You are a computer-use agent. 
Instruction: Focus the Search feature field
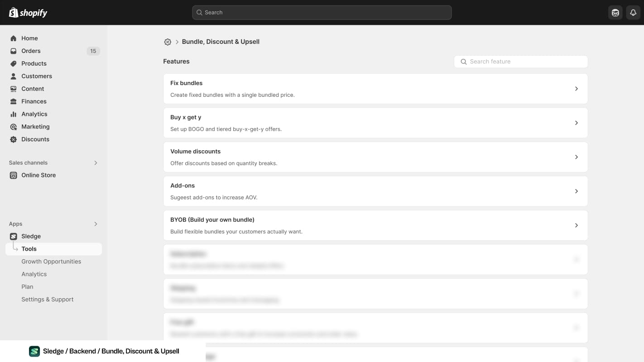coord(521,62)
